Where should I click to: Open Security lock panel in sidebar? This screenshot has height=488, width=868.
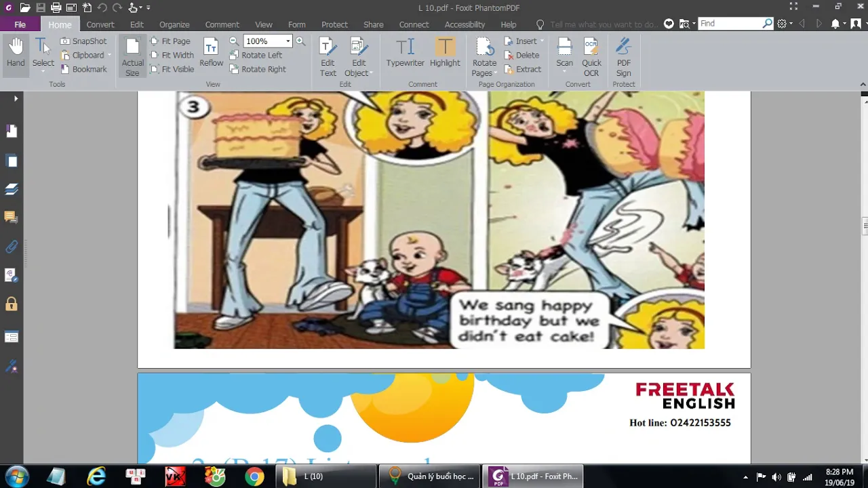tap(12, 304)
